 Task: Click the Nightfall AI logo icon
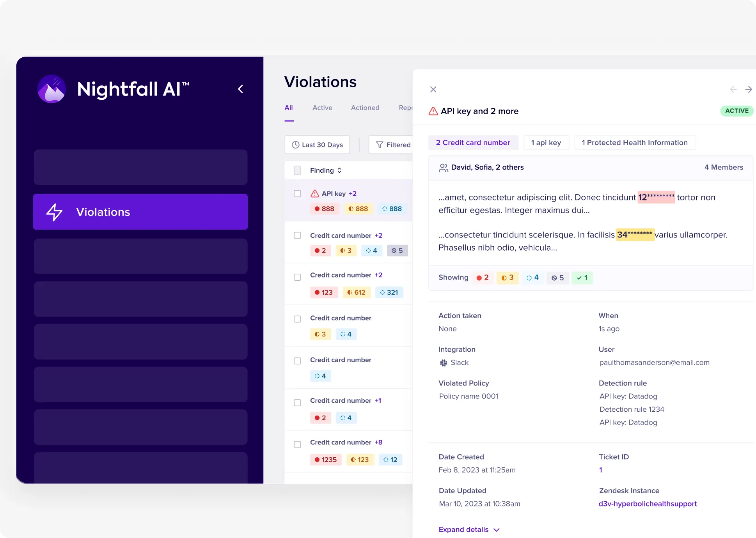[51, 89]
